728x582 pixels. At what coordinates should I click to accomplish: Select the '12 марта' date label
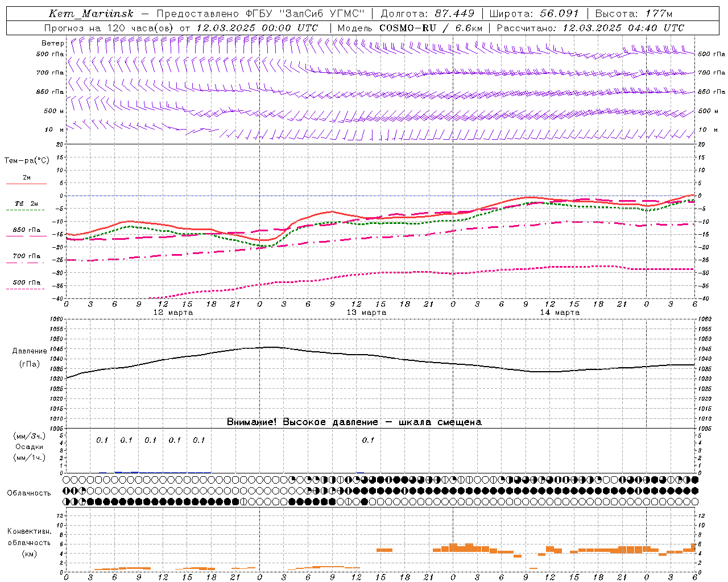click(x=173, y=313)
